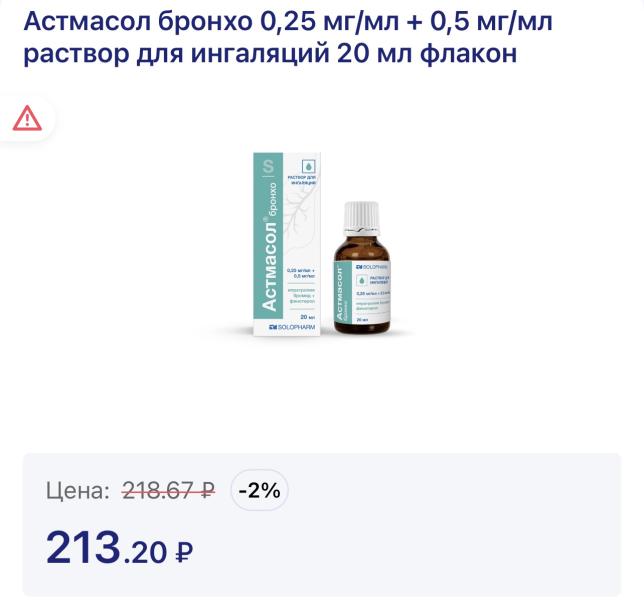
Task: Click the SOLOPHARM logo on the bottle label
Action: coord(372,267)
